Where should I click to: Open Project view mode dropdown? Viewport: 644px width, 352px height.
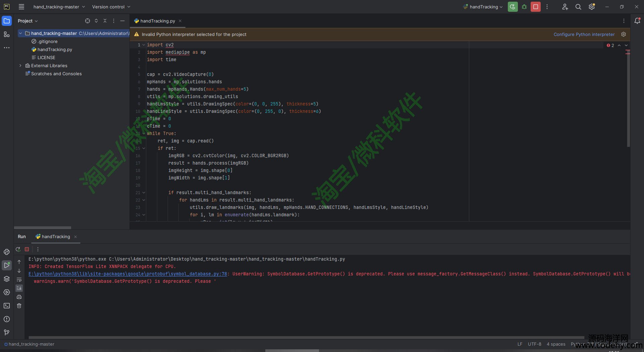(28, 21)
